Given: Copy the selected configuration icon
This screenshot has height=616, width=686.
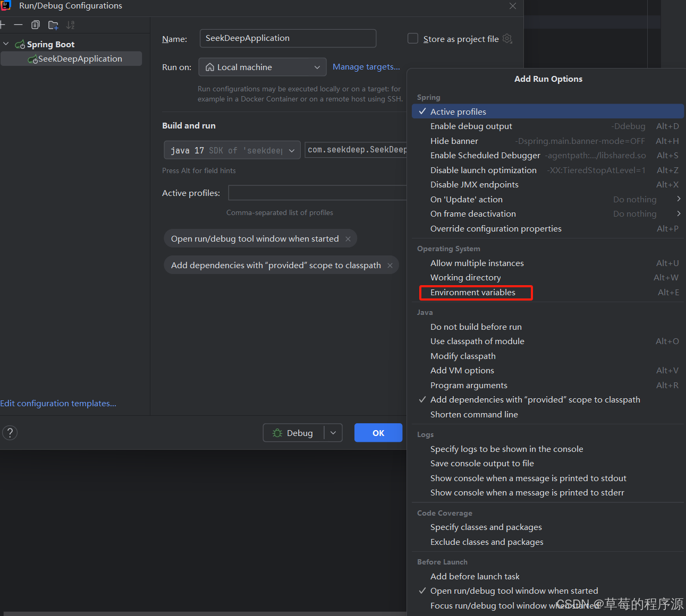Looking at the screenshot, I should (36, 25).
